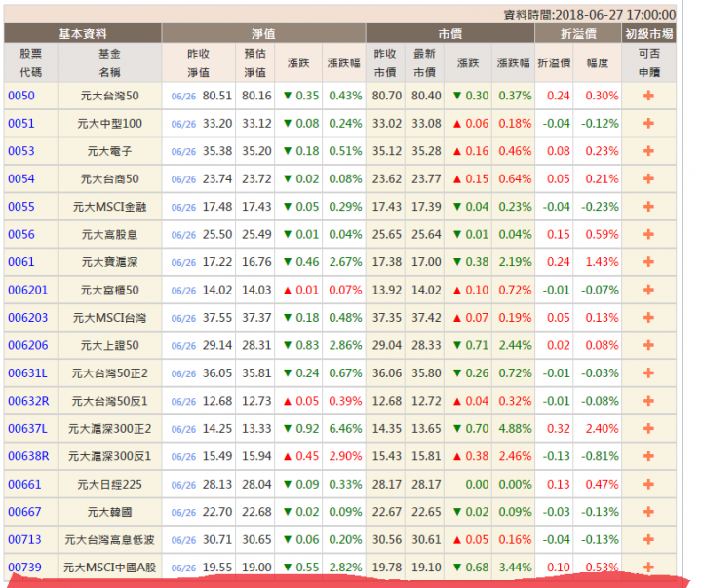Click the plus icon for 元大寶滬深 row
This screenshot has height=588, width=702.
point(648,262)
